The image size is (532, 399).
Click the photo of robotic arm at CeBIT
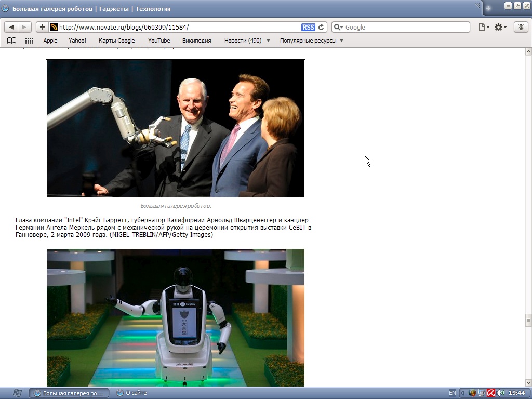coord(176,129)
